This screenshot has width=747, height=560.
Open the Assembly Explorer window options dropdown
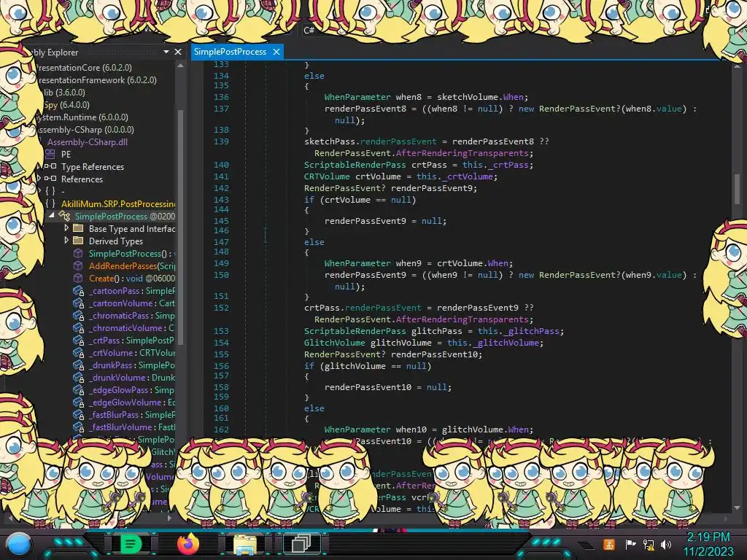(x=166, y=52)
